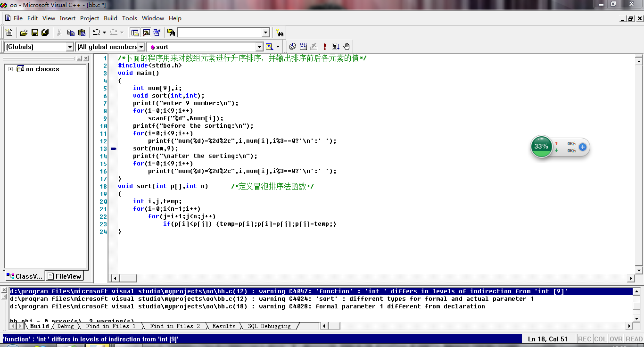The image size is (644, 347).
Task: Open the Project menu
Action: [x=90, y=18]
